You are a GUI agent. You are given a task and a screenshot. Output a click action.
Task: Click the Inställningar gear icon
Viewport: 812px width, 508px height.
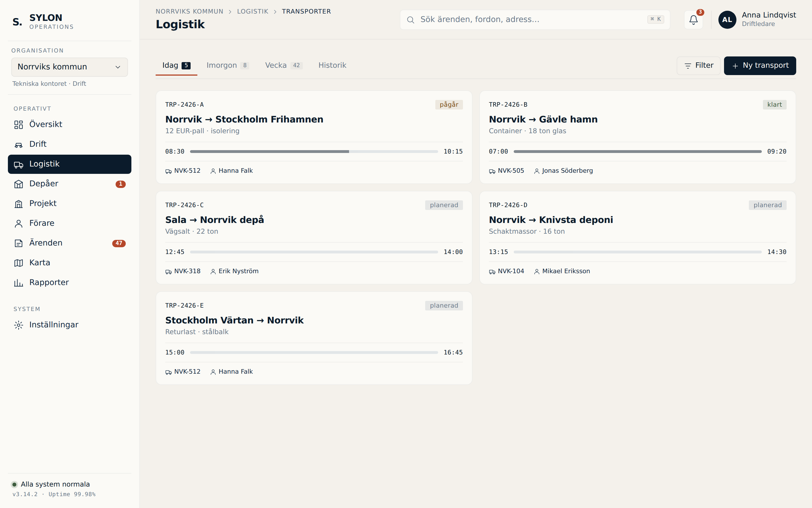tap(18, 325)
